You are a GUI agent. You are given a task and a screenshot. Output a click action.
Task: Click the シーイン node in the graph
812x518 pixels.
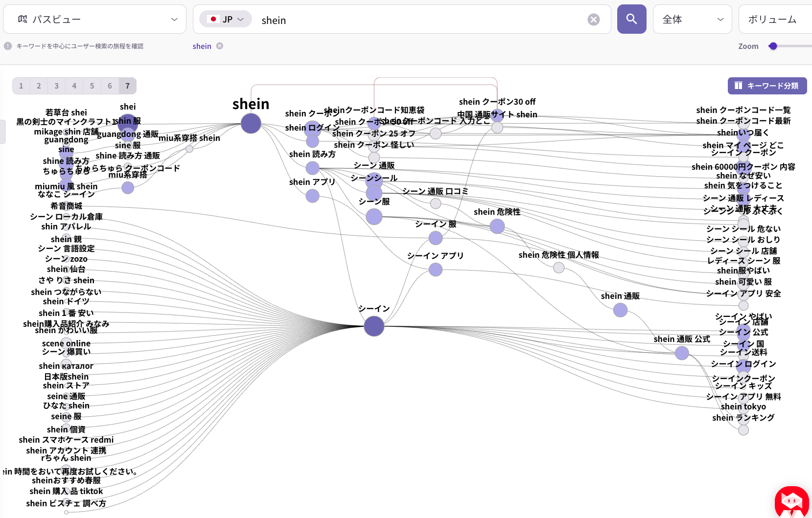pos(373,326)
